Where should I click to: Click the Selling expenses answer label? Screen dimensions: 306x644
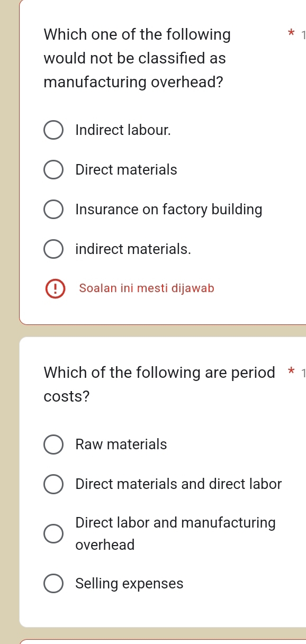click(129, 583)
